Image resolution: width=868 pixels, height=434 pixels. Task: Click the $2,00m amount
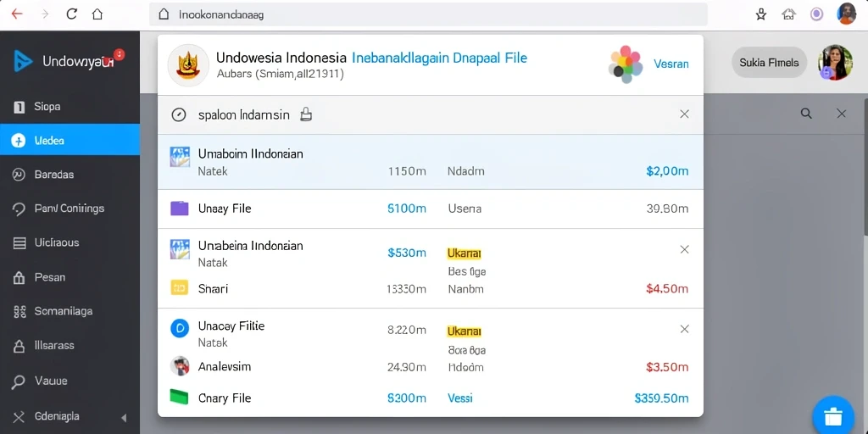667,171
